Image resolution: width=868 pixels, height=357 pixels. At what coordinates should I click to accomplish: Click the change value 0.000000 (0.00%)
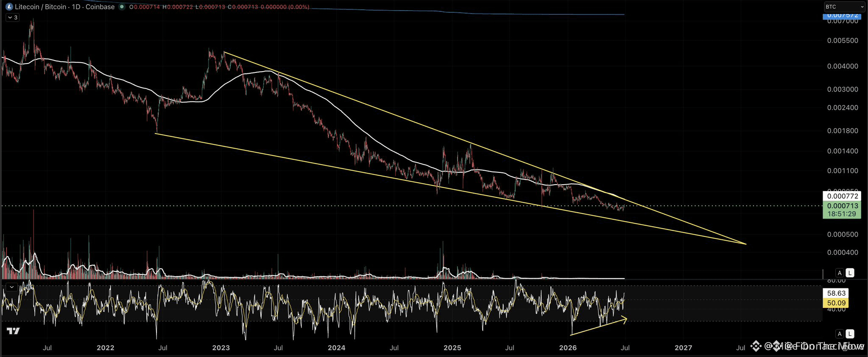(285, 7)
